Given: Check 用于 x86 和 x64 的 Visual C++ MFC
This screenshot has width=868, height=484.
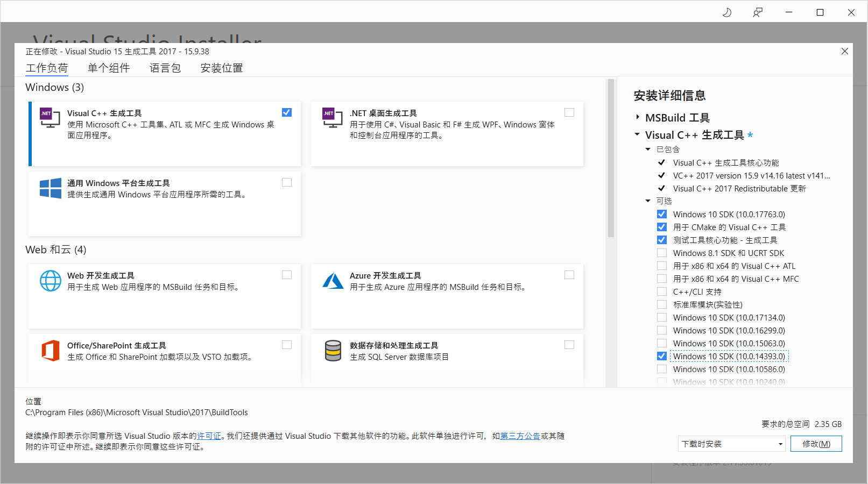Looking at the screenshot, I should [662, 279].
